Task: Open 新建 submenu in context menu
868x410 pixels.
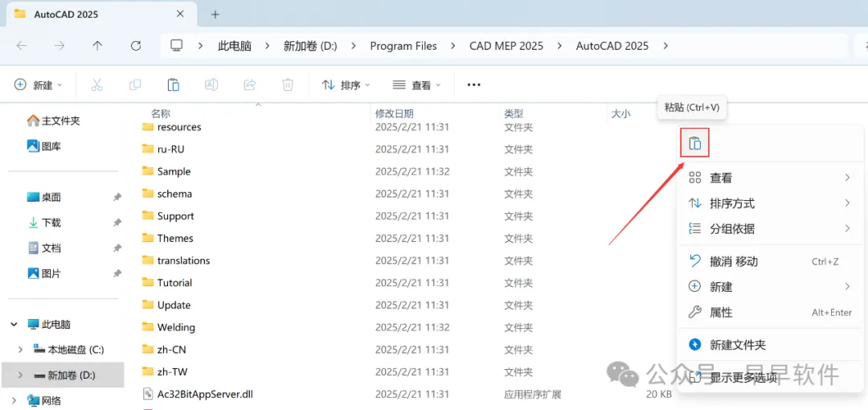Action: (x=769, y=287)
